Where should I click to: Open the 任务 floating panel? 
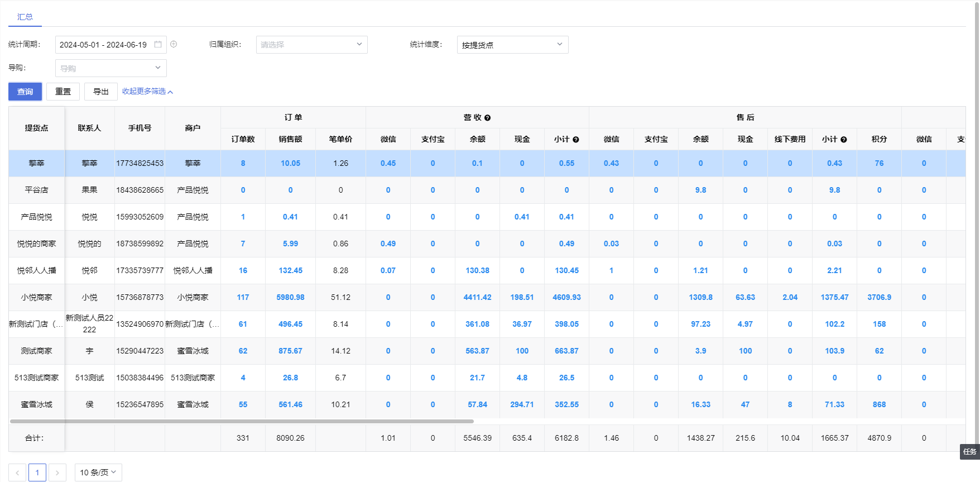(969, 452)
